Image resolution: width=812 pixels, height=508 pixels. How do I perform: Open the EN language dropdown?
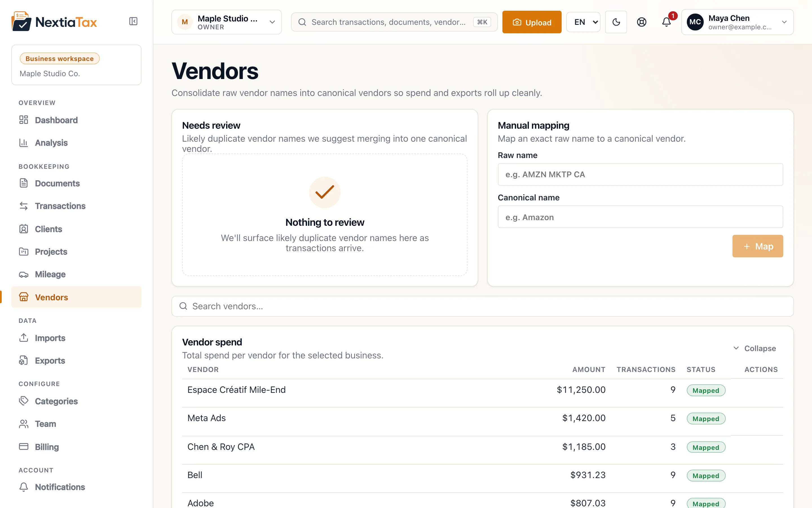tap(583, 22)
